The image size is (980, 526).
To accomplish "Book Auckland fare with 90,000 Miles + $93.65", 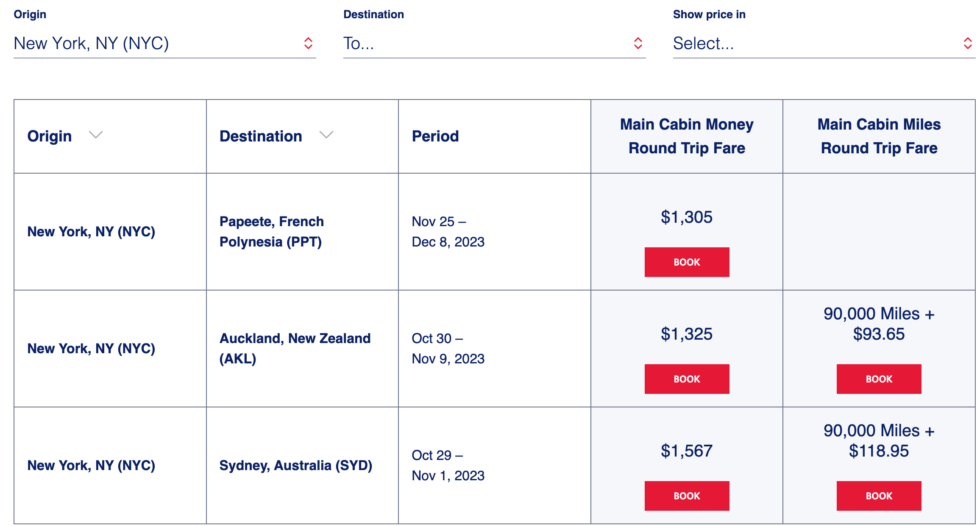I will (x=879, y=379).
